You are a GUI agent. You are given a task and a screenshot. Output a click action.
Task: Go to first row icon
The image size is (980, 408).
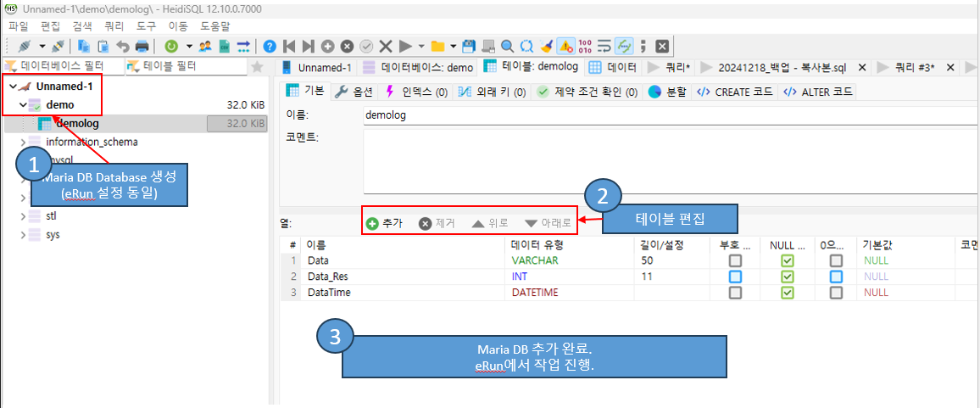(289, 46)
